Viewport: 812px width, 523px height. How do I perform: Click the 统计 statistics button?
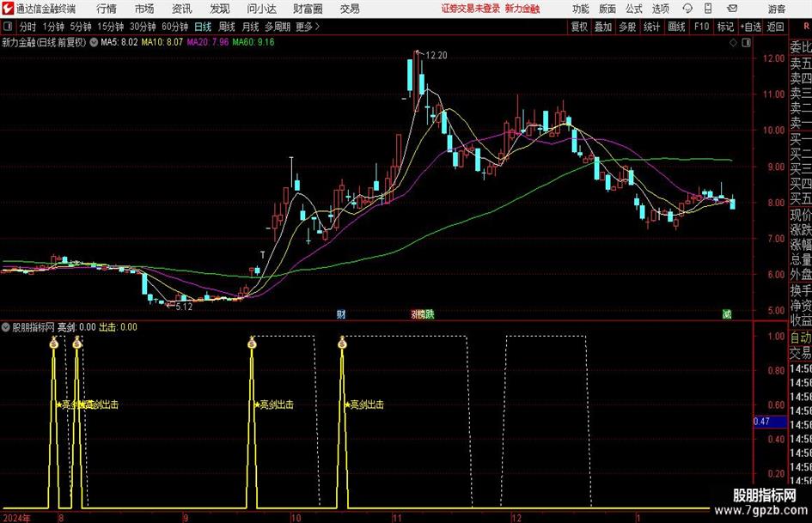(651, 27)
